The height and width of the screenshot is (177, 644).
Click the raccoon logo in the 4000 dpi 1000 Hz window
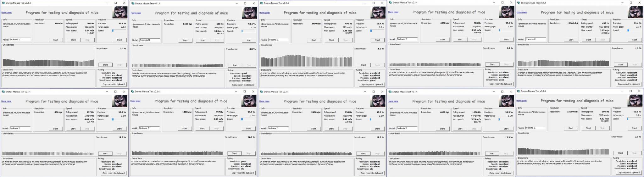(x=507, y=101)
